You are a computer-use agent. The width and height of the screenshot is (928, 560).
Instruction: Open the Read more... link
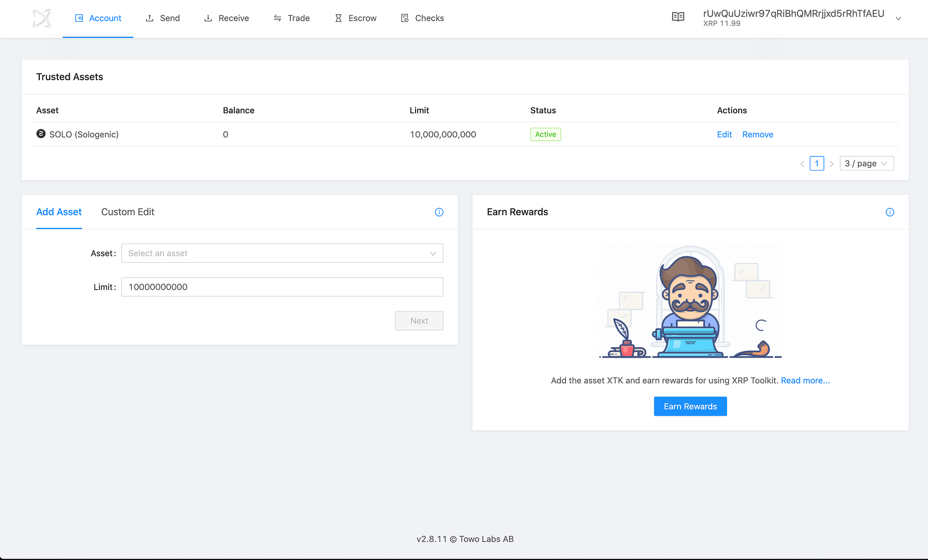805,380
